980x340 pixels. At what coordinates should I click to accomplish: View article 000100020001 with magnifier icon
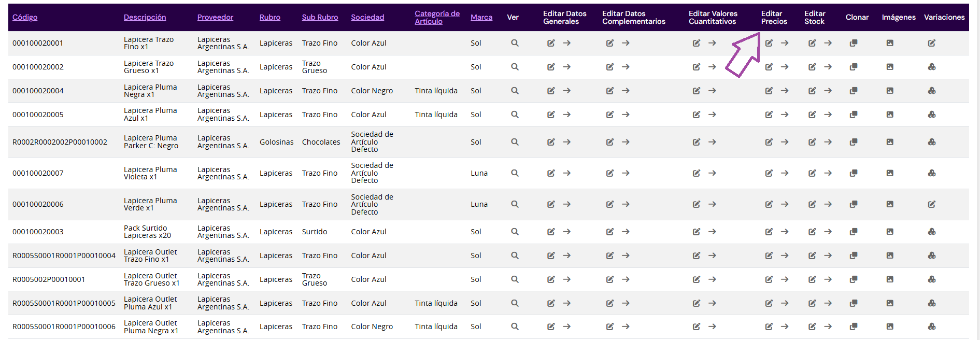click(x=515, y=43)
